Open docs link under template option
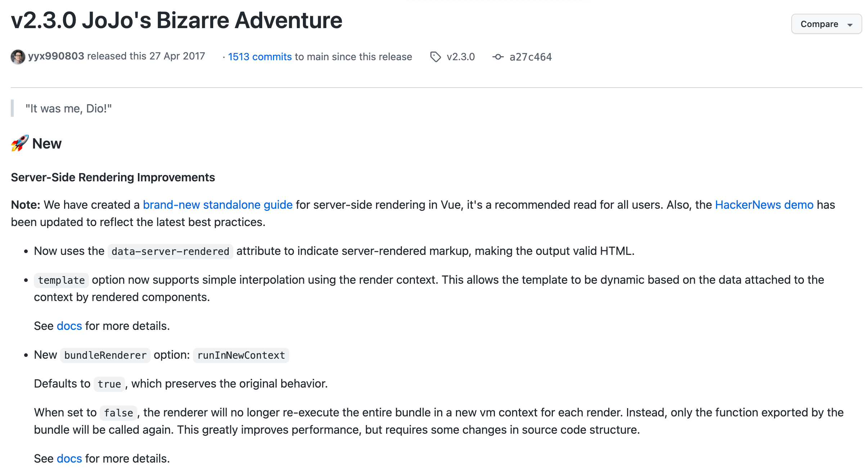This screenshot has width=868, height=473. point(69,326)
